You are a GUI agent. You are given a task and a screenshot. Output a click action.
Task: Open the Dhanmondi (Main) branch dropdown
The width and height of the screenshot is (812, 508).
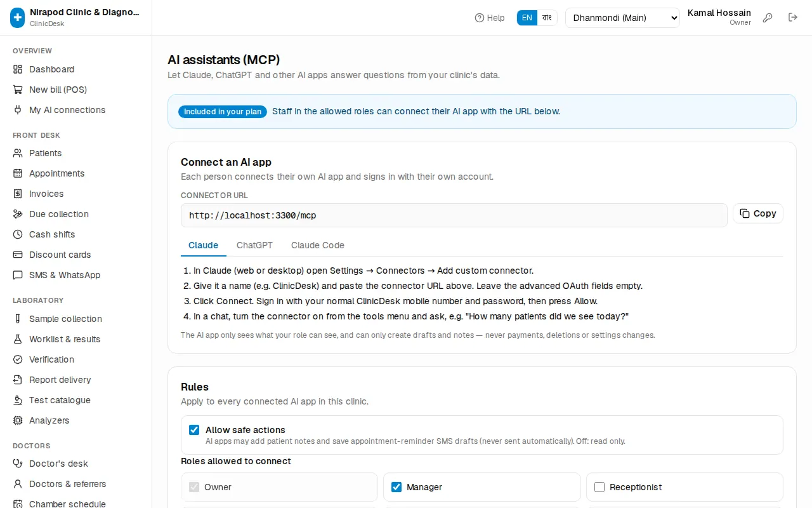(622, 18)
